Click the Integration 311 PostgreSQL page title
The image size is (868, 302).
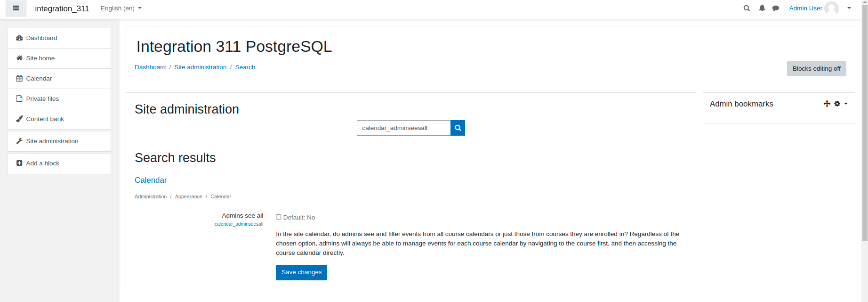[234, 47]
